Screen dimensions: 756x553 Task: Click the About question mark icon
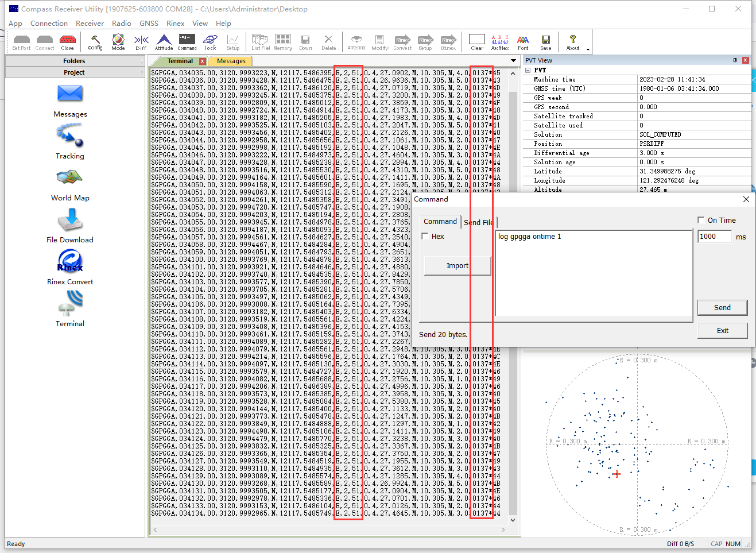573,42
